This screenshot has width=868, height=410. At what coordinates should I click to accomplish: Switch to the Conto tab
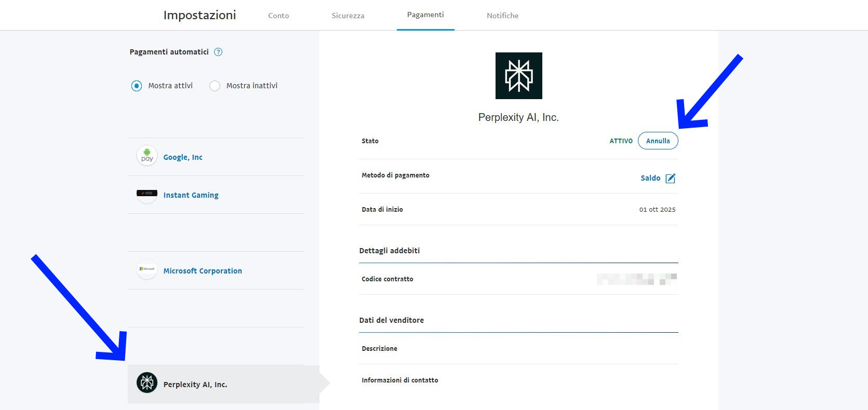[278, 16]
